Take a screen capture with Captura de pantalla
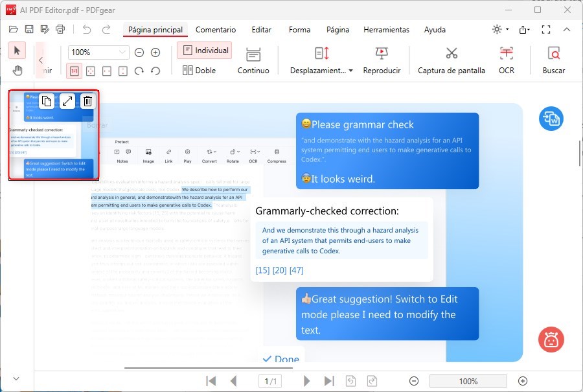The width and height of the screenshot is (583, 392). point(451,58)
